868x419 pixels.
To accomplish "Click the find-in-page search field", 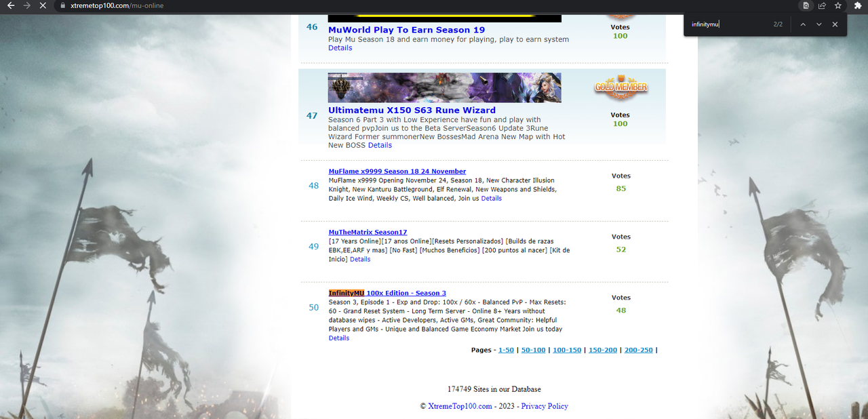I will (728, 24).
